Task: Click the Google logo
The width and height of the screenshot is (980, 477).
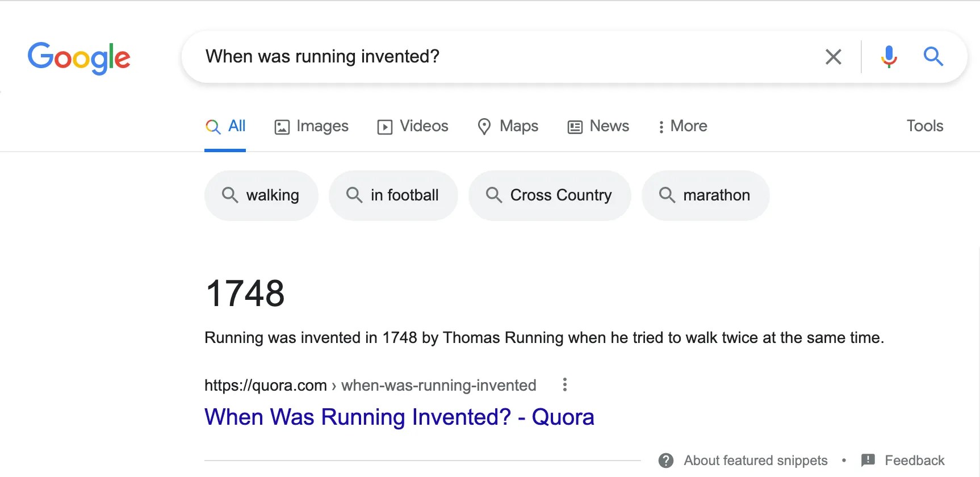Action: (x=79, y=57)
